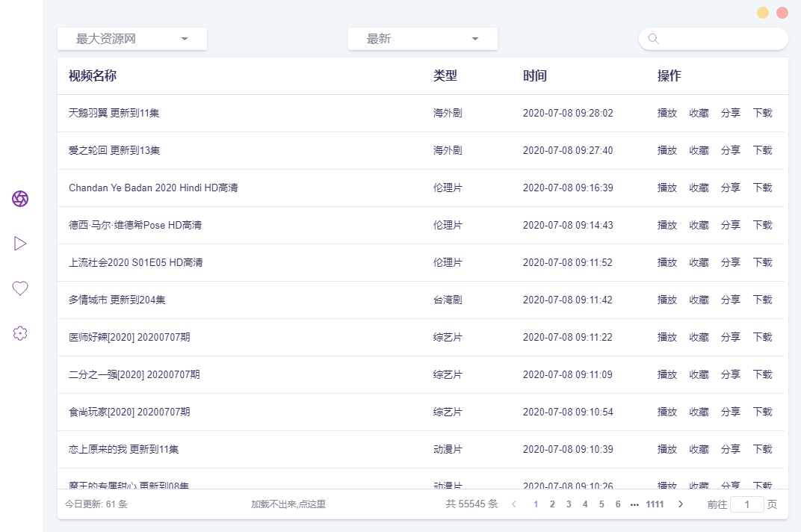Click 加载不出来,点这里 link
This screenshot has width=801, height=532.
[288, 504]
